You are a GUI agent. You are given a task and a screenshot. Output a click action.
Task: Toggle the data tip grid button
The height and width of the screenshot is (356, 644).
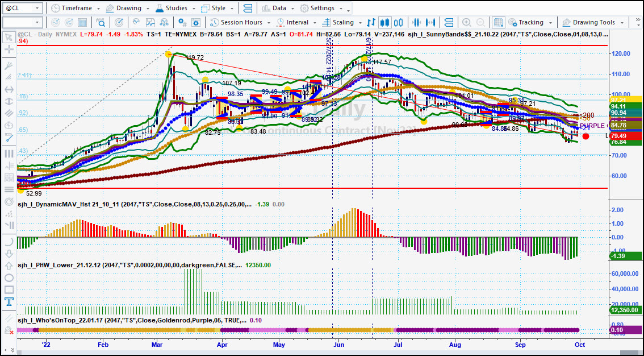499,22
